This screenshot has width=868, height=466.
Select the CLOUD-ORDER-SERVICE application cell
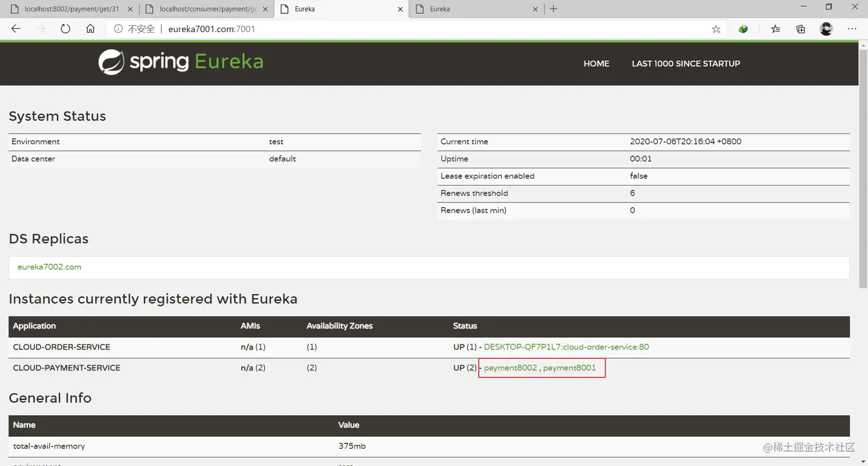point(61,347)
